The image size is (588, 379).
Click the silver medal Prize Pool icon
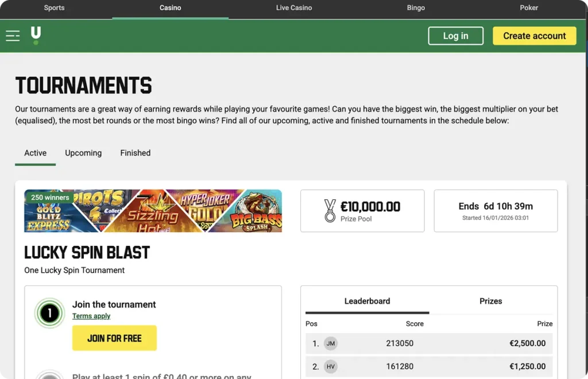pyautogui.click(x=330, y=210)
